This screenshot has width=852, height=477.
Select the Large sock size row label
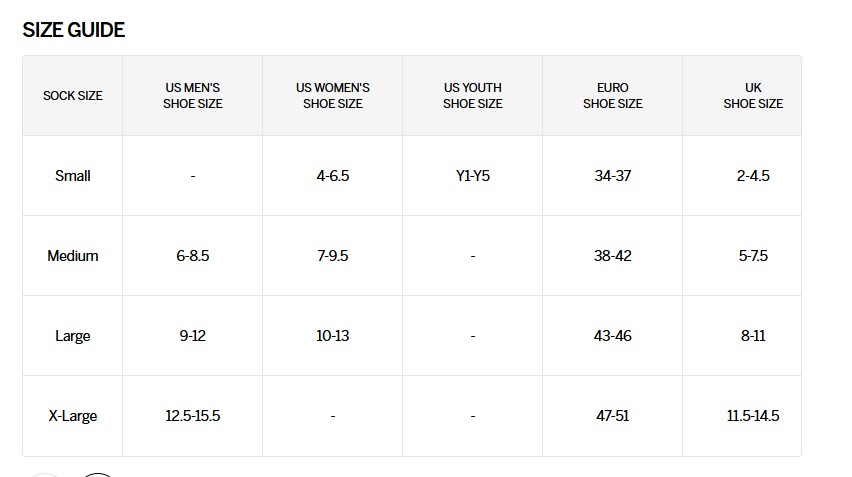[73, 336]
